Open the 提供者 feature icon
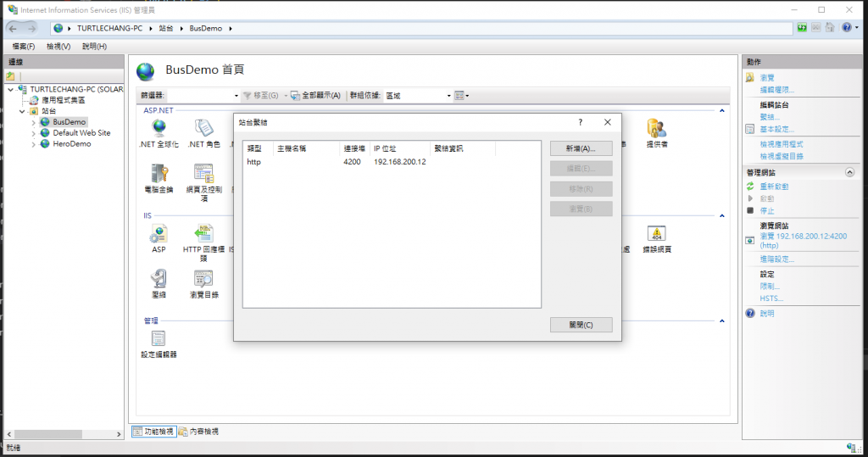Screen dimensions: 868x457 (657, 133)
